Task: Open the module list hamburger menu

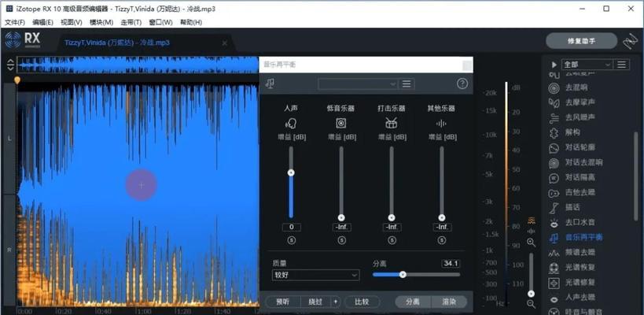Action: point(622,65)
